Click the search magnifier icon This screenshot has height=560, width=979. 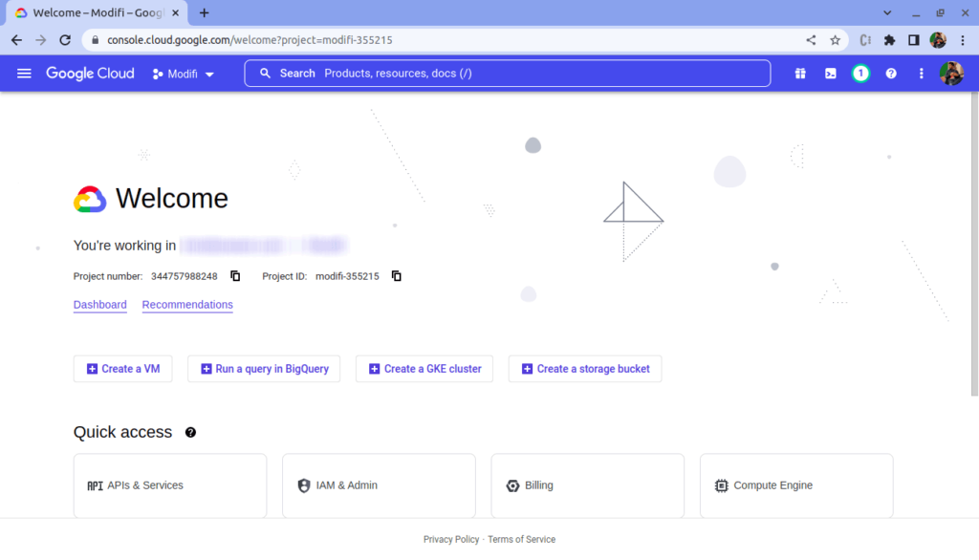[266, 74]
